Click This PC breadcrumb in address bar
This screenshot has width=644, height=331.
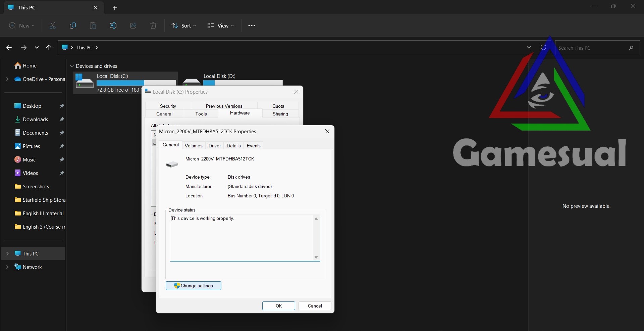point(84,48)
